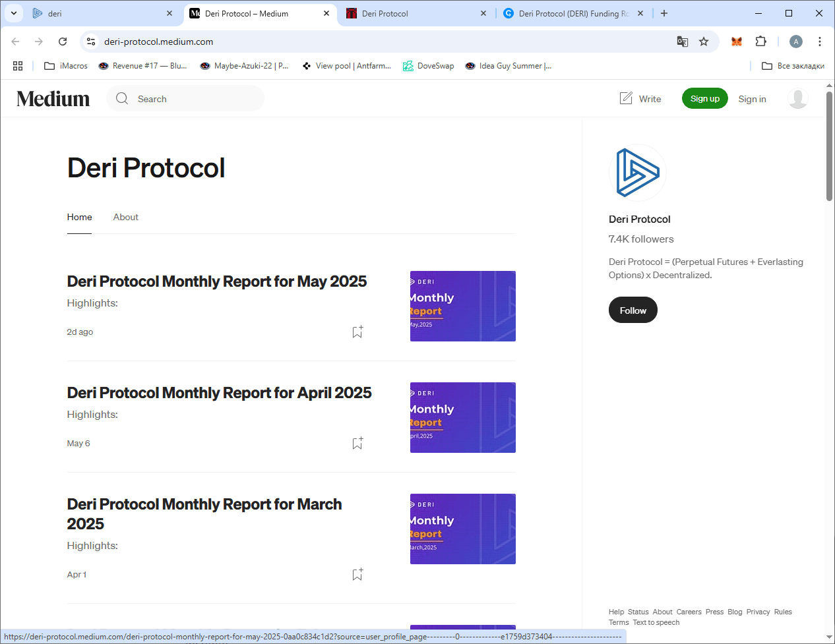Open the Medium user avatar menu
835x644 pixels.
click(x=798, y=98)
